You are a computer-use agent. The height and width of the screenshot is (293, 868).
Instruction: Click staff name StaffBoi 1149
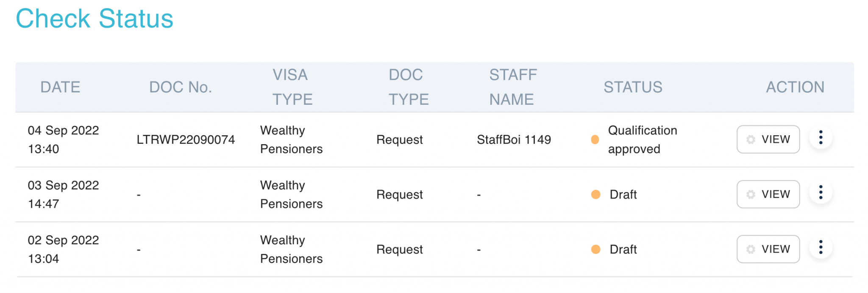tap(514, 140)
